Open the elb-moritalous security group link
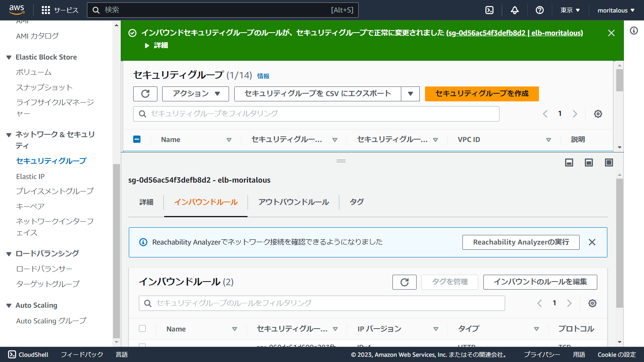Screen dimensions: 644x362 [x=515, y=33]
